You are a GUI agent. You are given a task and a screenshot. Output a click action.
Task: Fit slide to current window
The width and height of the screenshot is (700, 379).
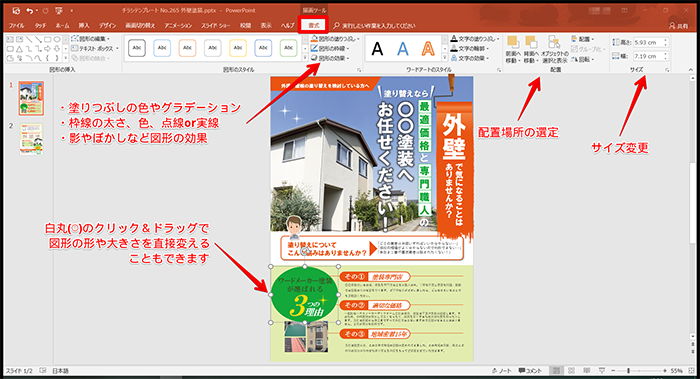[692, 371]
